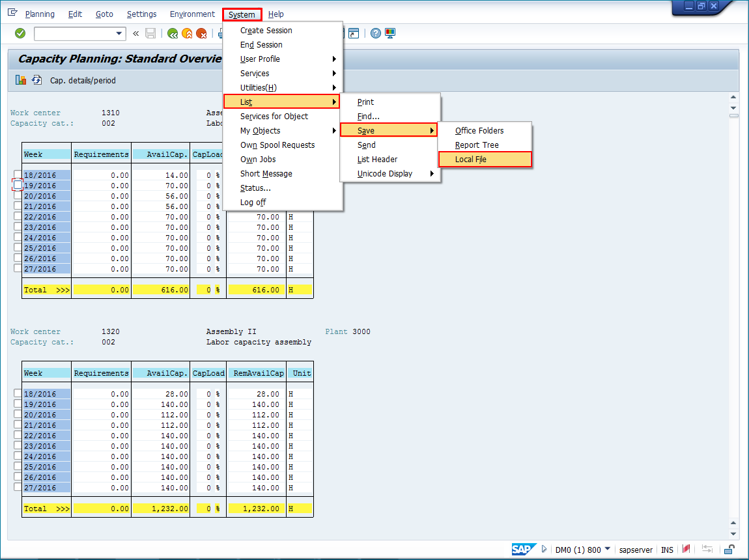
Task: Select Log off in the System menu
Action: pyautogui.click(x=253, y=203)
